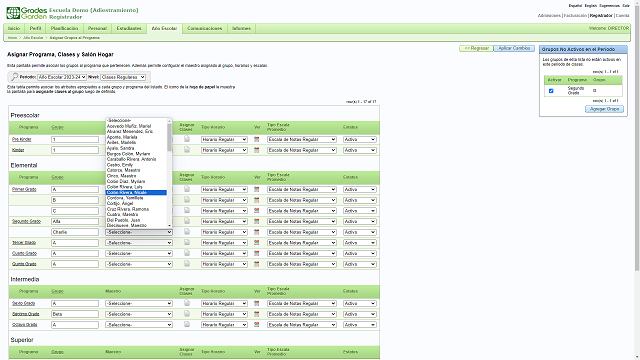Click Aplicar Cambios button

(514, 48)
